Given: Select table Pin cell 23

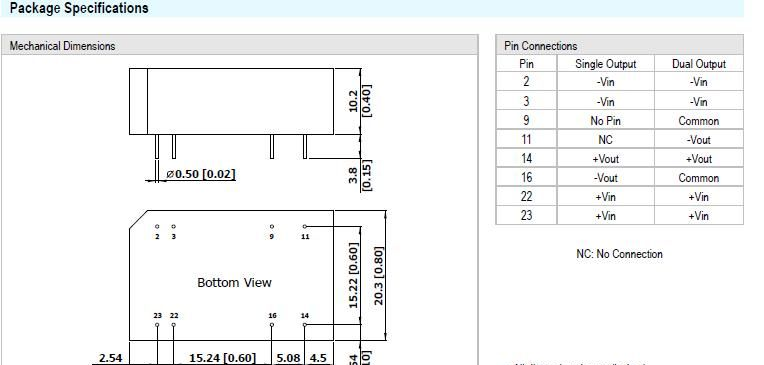Looking at the screenshot, I should [526, 215].
